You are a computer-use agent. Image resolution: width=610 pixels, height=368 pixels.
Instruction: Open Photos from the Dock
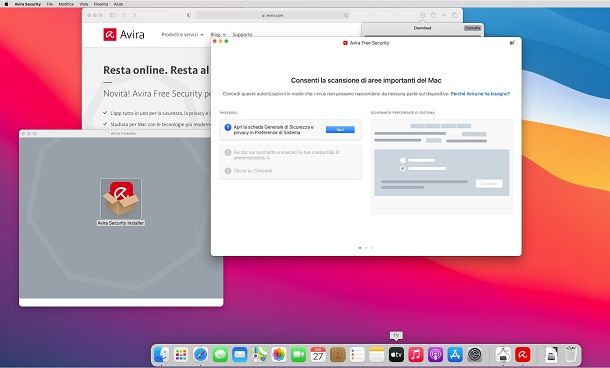279,354
